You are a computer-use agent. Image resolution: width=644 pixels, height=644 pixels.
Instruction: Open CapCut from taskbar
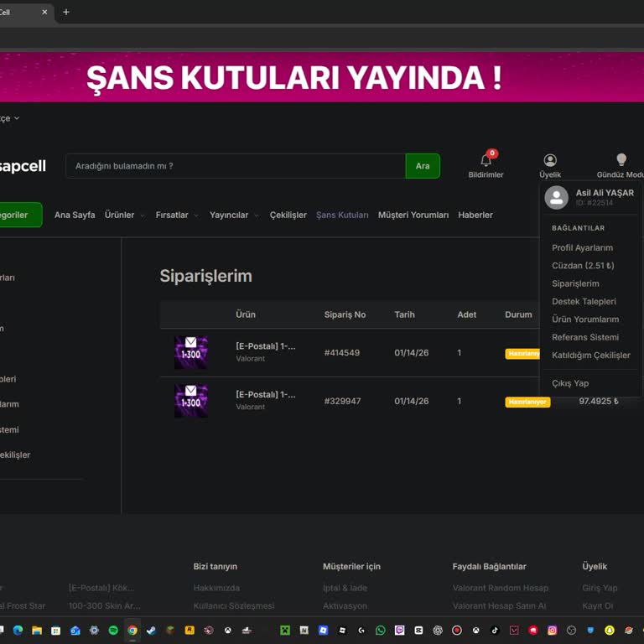coord(418,630)
